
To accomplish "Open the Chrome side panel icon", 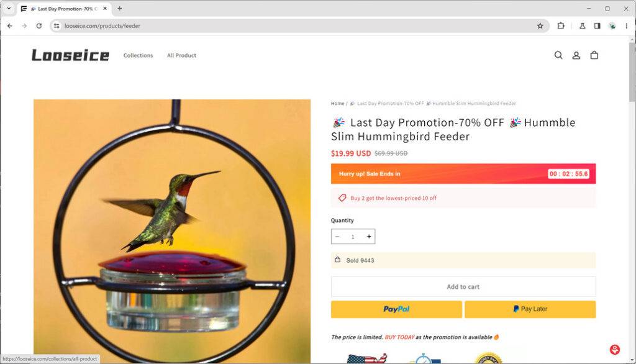I will pos(597,26).
